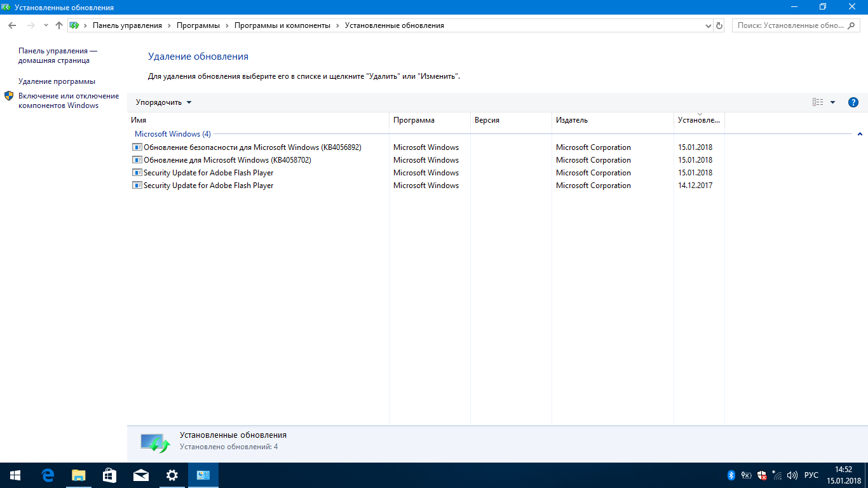Refresh the installed updates list
This screenshot has width=868, height=488.
[x=719, y=25]
